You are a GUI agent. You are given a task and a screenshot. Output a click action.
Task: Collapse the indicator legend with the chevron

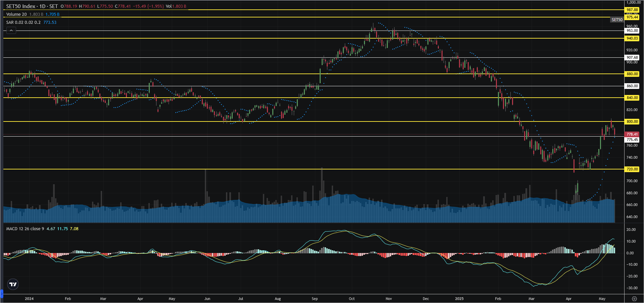pos(11,31)
